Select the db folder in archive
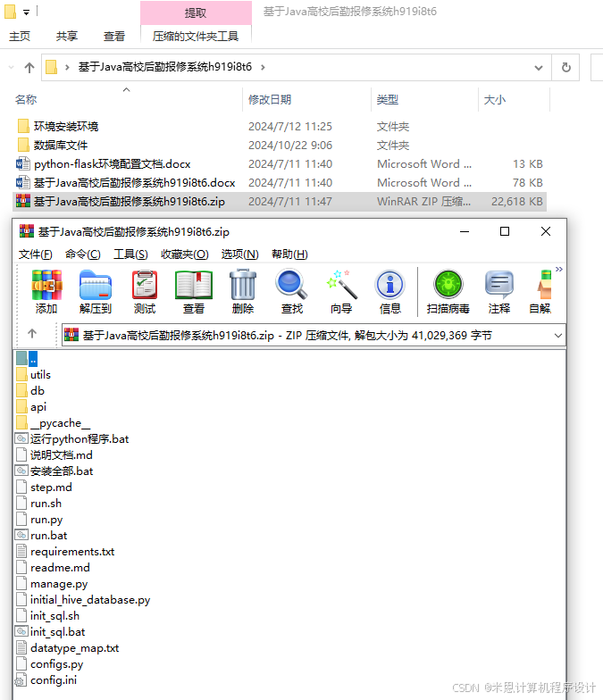 tap(30, 391)
